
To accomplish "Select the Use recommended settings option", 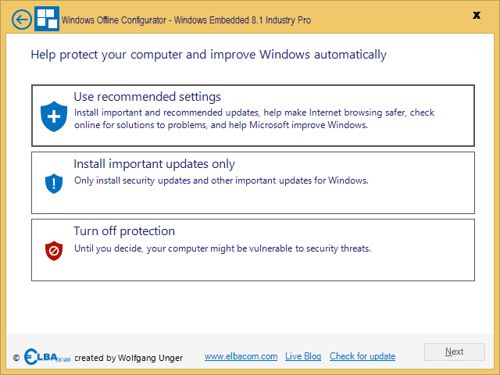I will (x=253, y=115).
